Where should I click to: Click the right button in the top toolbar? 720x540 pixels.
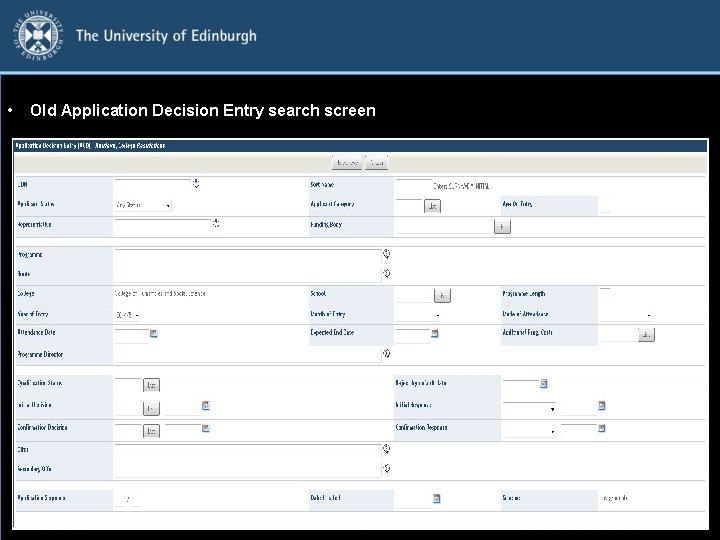pos(377,163)
